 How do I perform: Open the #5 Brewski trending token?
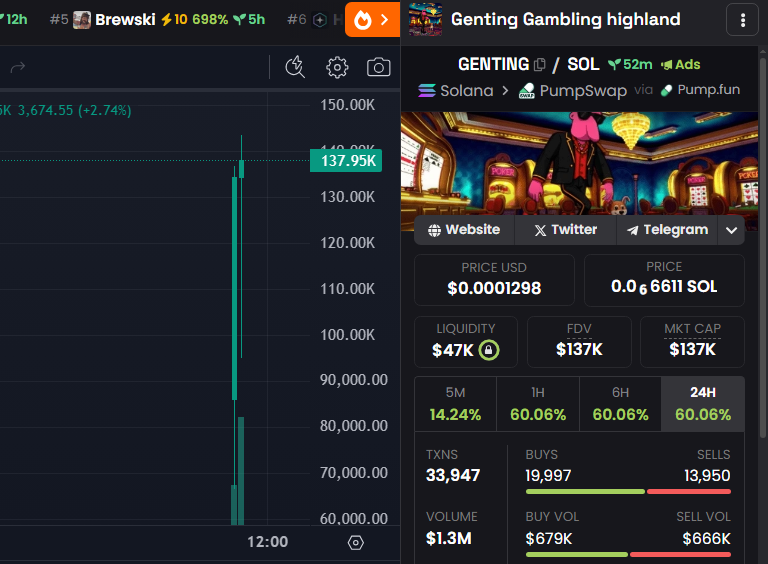pyautogui.click(x=157, y=20)
